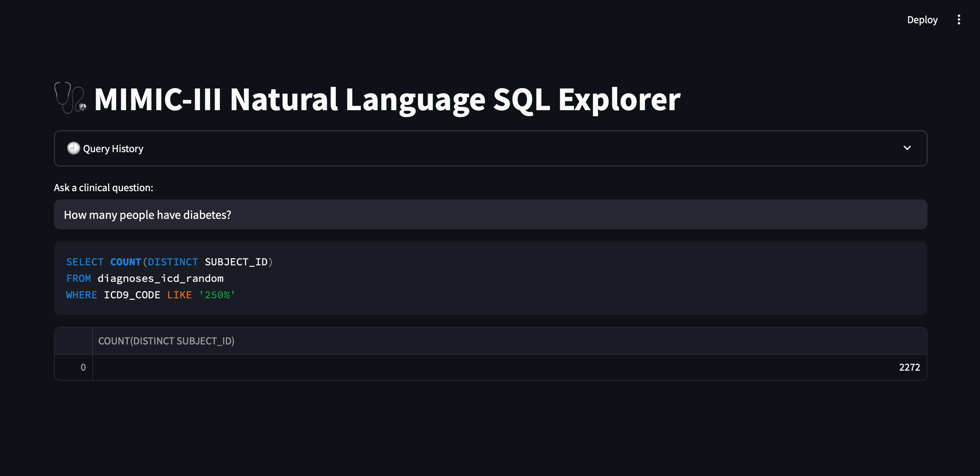Viewport: 980px width, 476px height.
Task: Click the '250%' string in the WHERE clause
Action: click(217, 295)
